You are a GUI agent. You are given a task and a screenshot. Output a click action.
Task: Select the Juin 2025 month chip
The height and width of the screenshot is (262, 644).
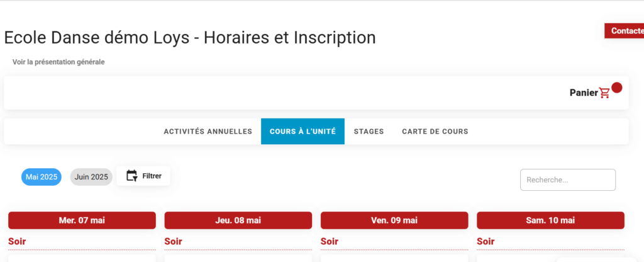(91, 177)
